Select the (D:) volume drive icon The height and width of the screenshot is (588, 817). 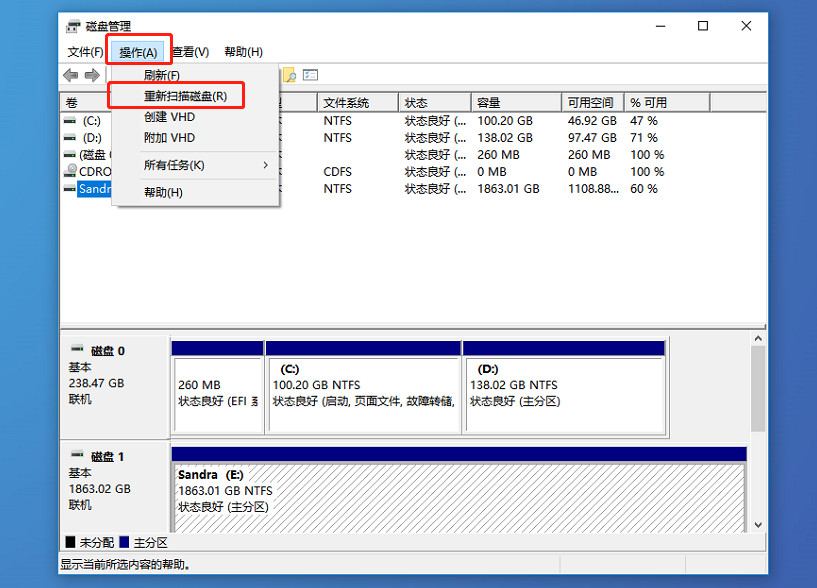69,138
